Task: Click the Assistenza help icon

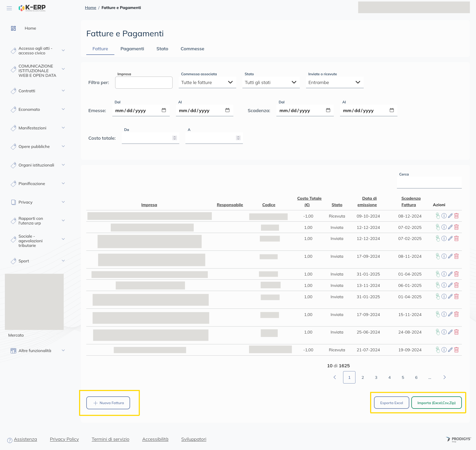Action: 10,440
